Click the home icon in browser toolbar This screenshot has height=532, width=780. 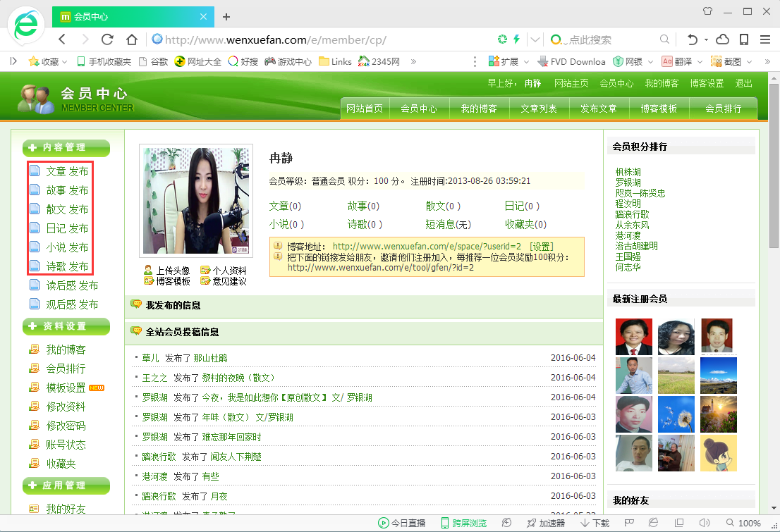click(x=132, y=39)
